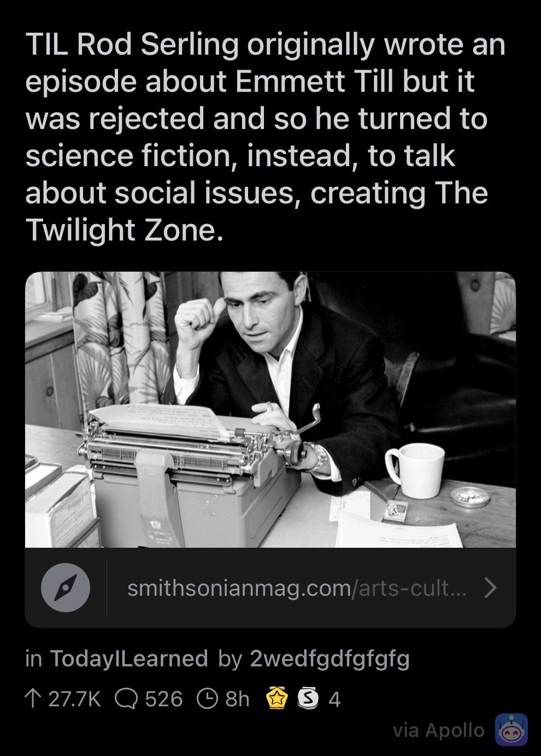Open user profile 2wedfgdfgfgfg
The width and height of the screenshot is (541, 756).
tap(330, 659)
